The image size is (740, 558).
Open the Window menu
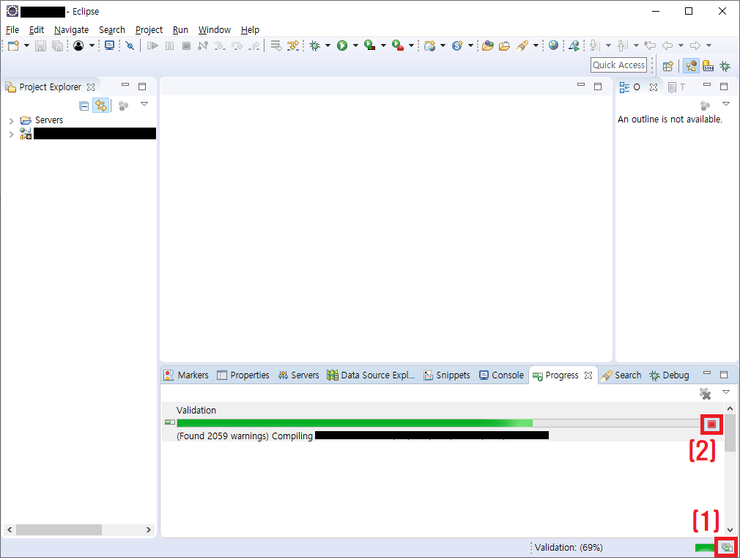tap(214, 30)
